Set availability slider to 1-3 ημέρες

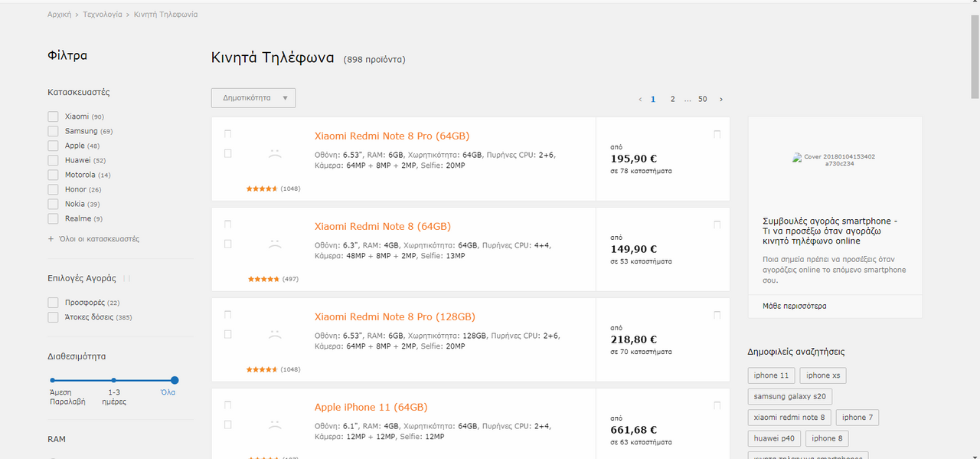pos(113,380)
